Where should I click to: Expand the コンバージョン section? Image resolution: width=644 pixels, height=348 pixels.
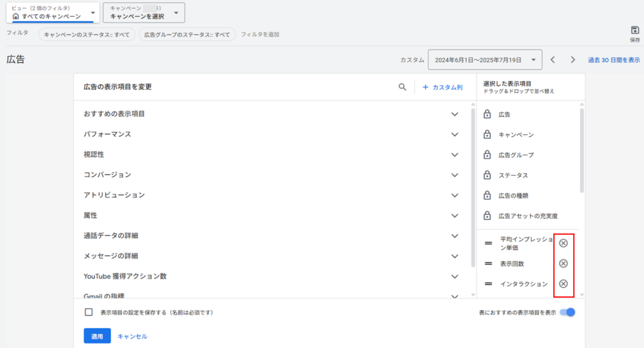click(455, 175)
